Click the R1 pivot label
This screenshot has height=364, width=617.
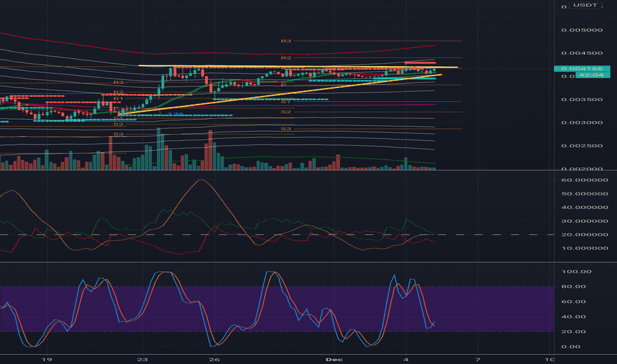(118, 99)
